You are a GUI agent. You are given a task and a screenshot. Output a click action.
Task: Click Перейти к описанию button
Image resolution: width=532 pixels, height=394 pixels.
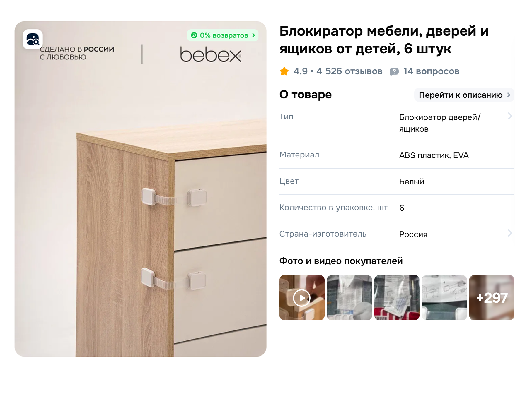tap(464, 95)
